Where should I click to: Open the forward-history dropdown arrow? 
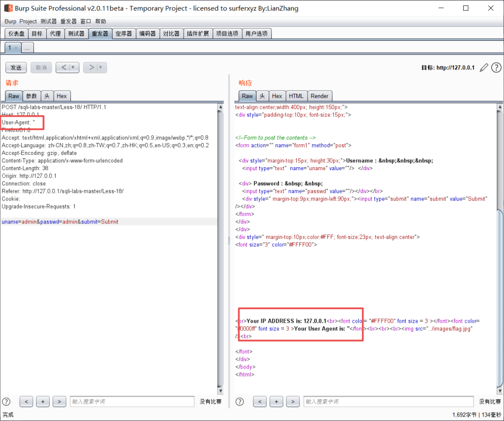(x=101, y=67)
